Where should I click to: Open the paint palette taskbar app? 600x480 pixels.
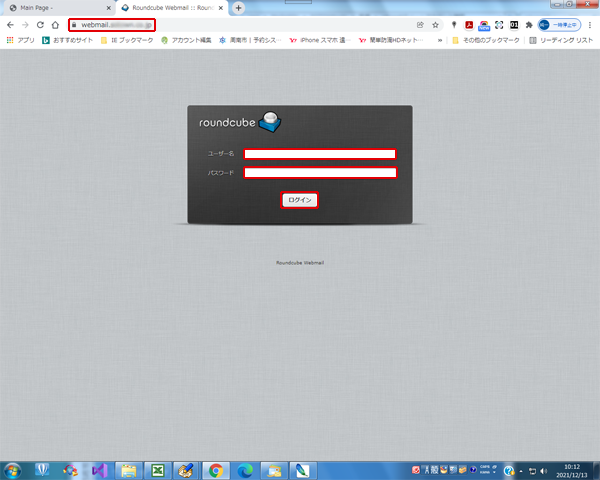pyautogui.click(x=186, y=470)
